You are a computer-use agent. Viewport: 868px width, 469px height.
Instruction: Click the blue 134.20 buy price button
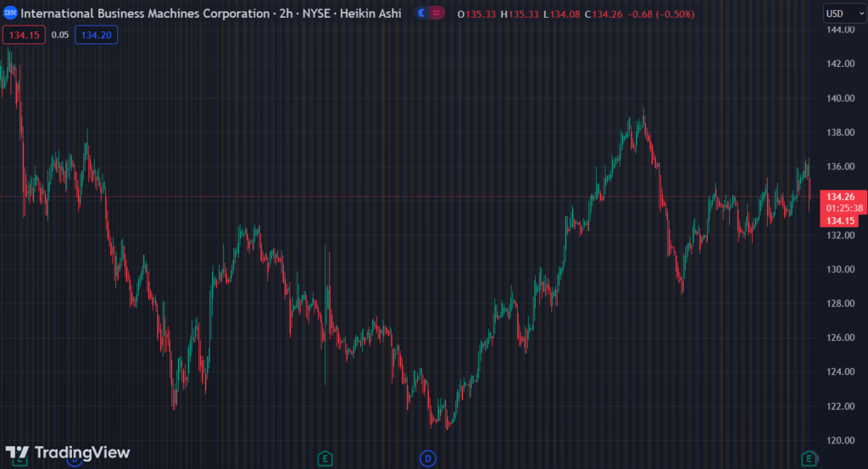coord(97,35)
